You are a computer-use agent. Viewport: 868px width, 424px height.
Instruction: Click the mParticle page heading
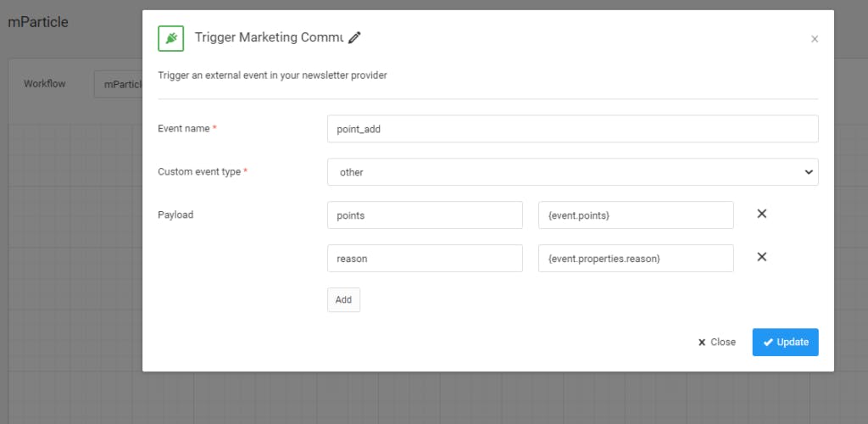38,23
